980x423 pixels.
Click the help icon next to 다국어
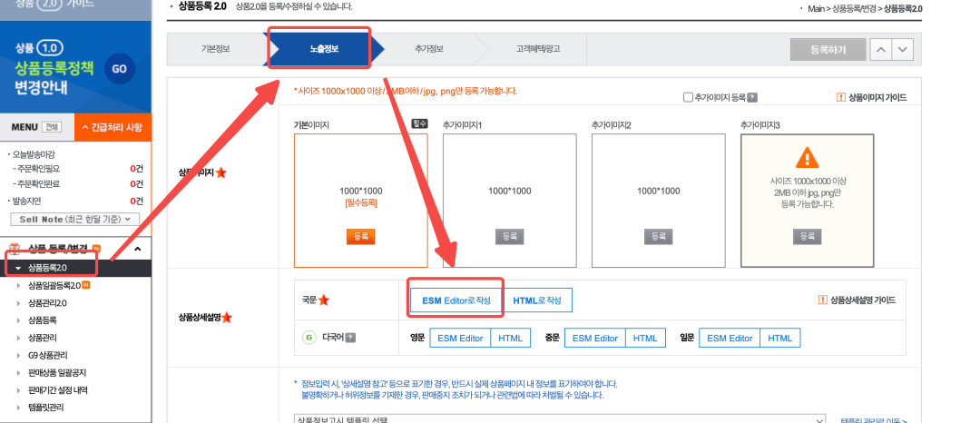point(350,338)
